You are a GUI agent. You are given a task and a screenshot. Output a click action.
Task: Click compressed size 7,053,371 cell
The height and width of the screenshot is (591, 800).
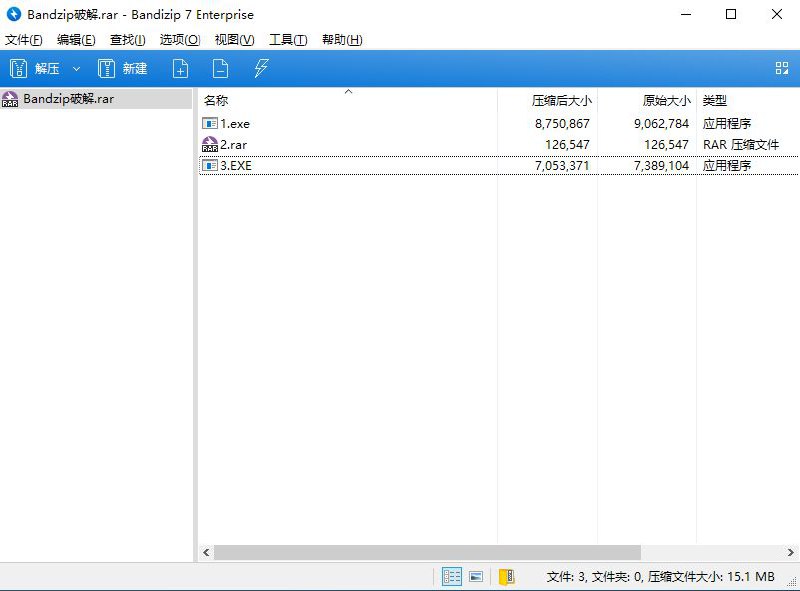coord(562,165)
